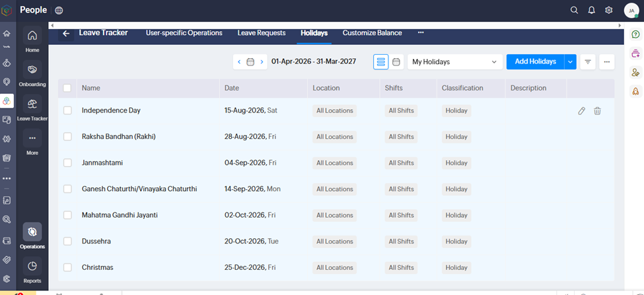Switch to calendar view of holidays
The image size is (644, 295).
(x=396, y=62)
